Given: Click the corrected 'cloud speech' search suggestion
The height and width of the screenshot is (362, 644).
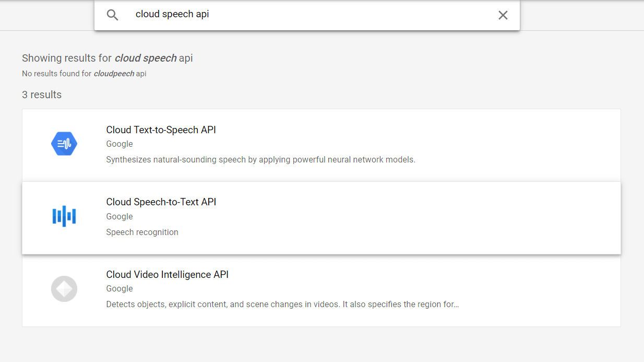Looking at the screenshot, I should 146,58.
